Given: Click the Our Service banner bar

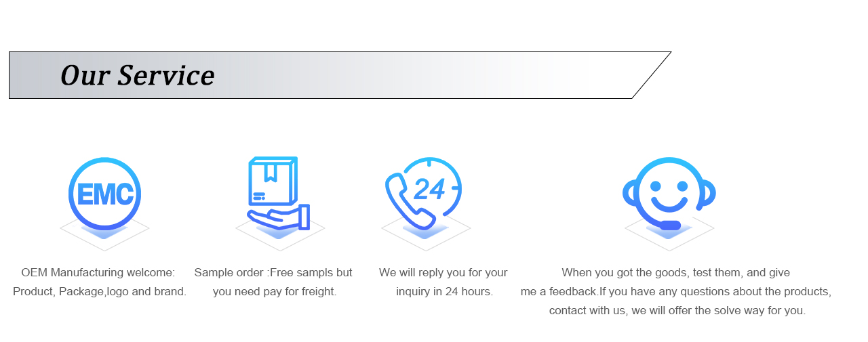Looking at the screenshot, I should pyautogui.click(x=340, y=75).
